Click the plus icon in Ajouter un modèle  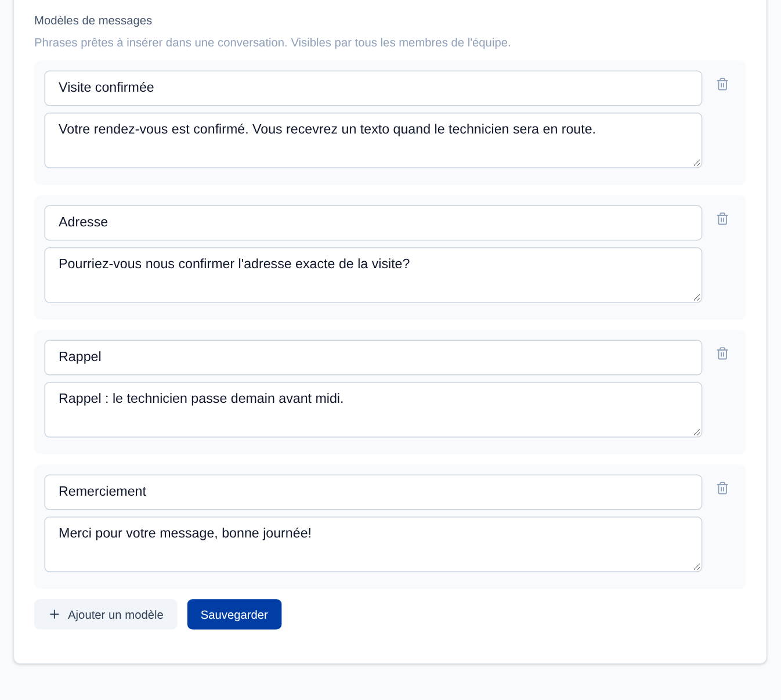tap(55, 614)
